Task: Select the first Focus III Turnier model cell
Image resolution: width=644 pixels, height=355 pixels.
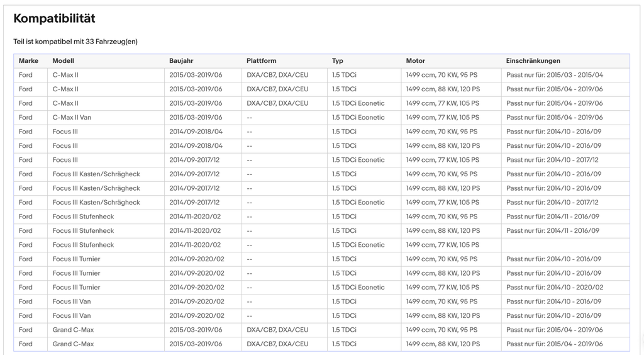Action: point(106,259)
